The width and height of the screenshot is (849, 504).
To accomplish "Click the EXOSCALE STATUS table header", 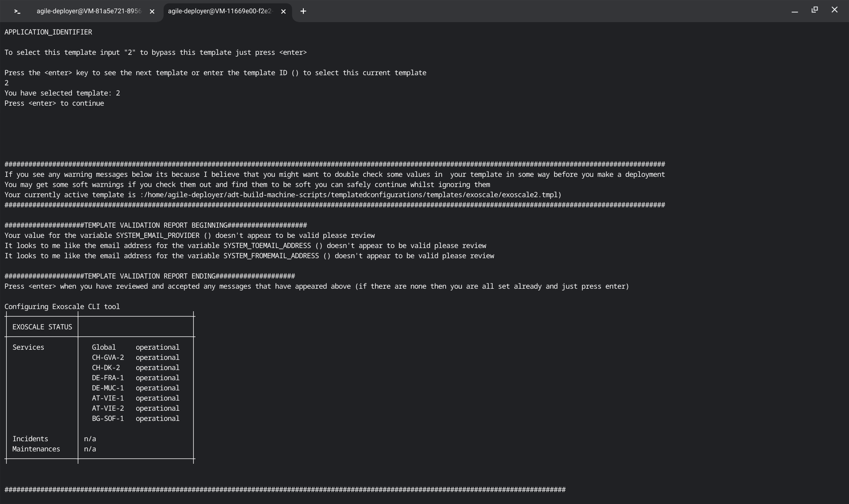I will 42,327.
